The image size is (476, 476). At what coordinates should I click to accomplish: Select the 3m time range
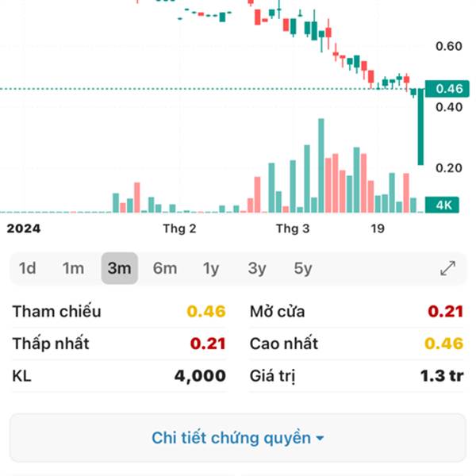click(x=120, y=268)
